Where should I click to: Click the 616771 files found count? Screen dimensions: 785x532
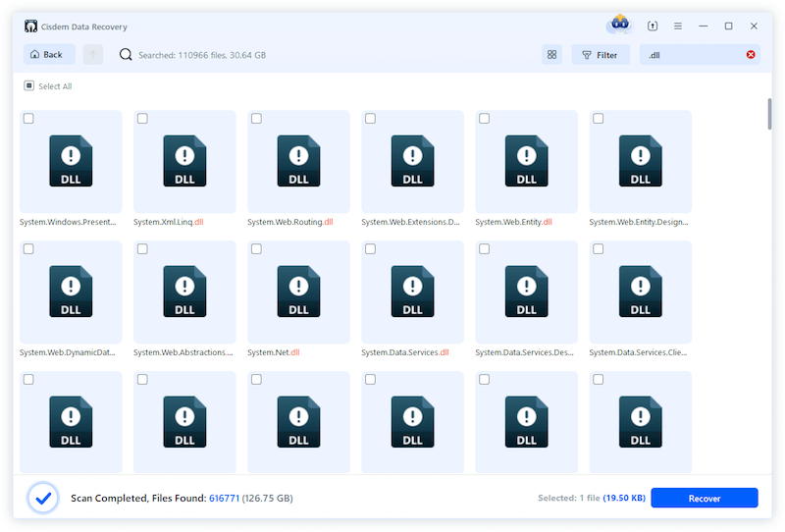tap(225, 498)
